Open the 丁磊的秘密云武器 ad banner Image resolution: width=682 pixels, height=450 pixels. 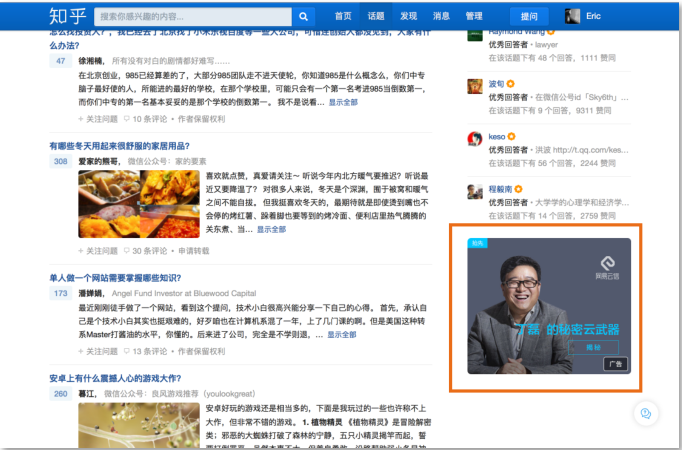(x=549, y=306)
